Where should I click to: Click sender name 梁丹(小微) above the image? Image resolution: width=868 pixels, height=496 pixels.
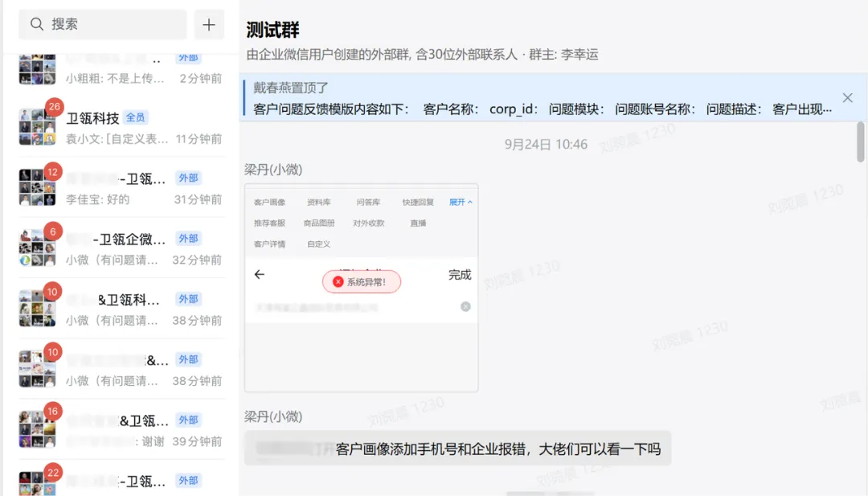(x=273, y=169)
